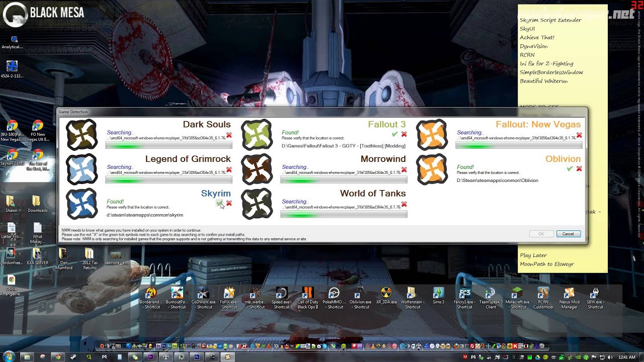The height and width of the screenshot is (362, 644).
Task: Select Oblivion.exe shortcut on desktop
Action: tap(360, 298)
